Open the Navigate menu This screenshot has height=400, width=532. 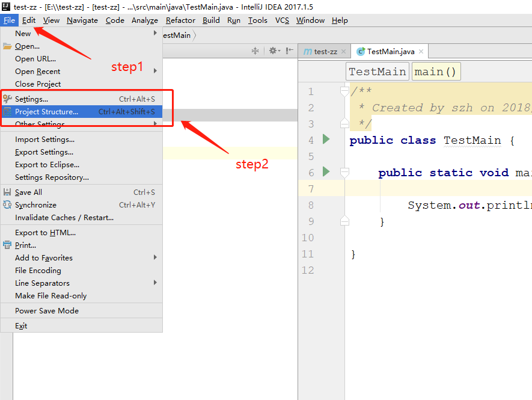click(x=82, y=20)
